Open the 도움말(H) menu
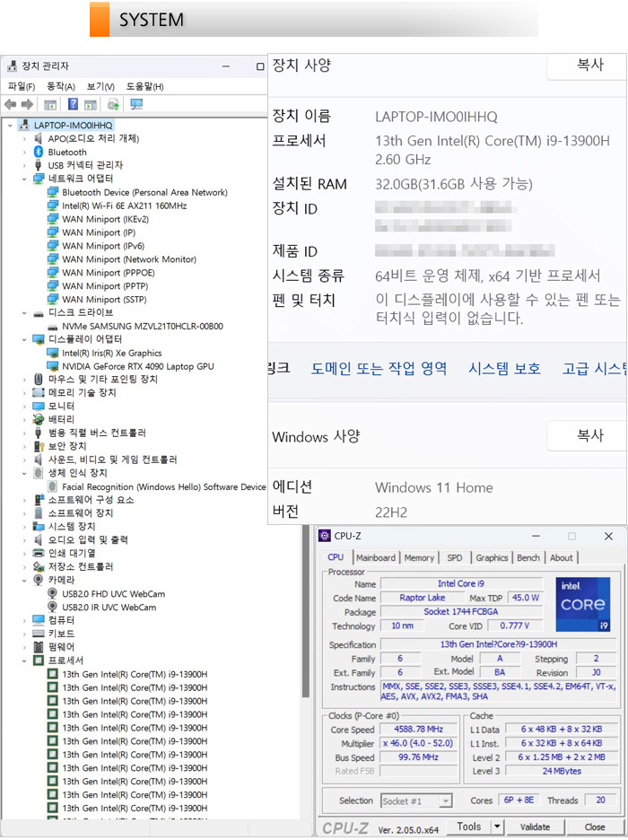Screen dimensions: 628x840 coord(144,86)
